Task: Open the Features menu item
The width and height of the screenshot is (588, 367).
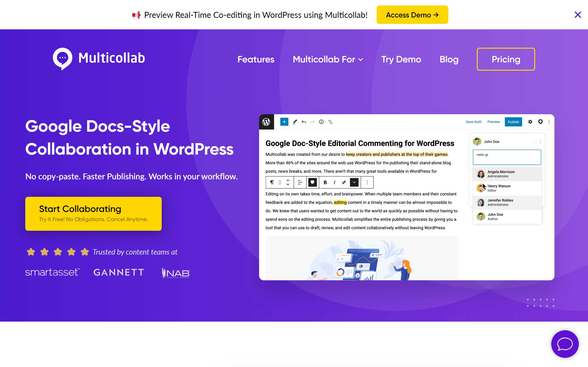Action: [256, 59]
